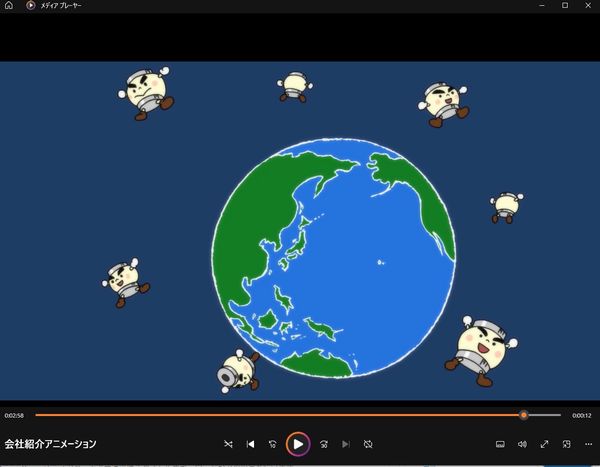Click the Earth globe in the video

point(334,258)
